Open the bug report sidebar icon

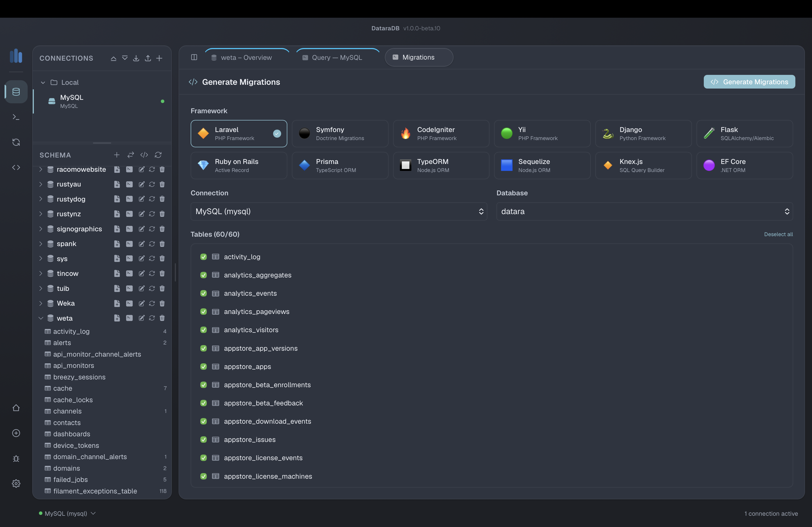pyautogui.click(x=16, y=459)
